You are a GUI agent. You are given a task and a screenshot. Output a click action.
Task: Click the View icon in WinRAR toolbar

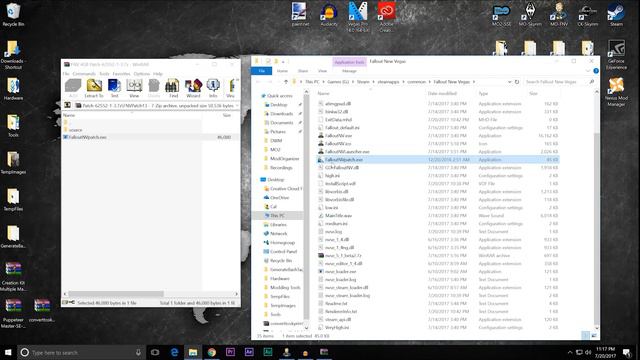(x=134, y=88)
